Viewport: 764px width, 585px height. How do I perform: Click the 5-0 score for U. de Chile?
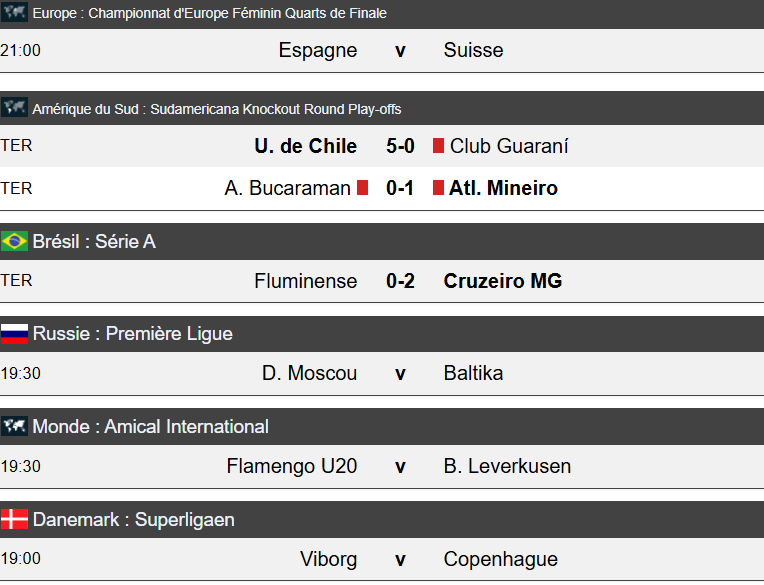click(x=400, y=146)
